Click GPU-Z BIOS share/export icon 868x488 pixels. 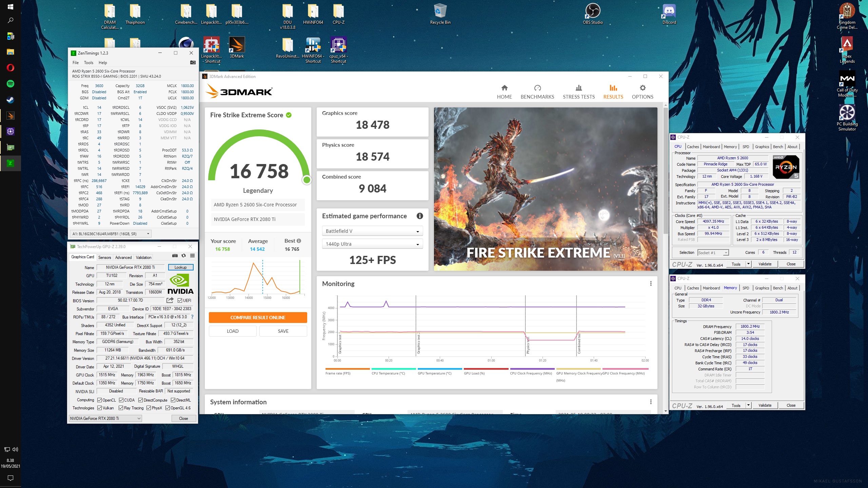(170, 300)
